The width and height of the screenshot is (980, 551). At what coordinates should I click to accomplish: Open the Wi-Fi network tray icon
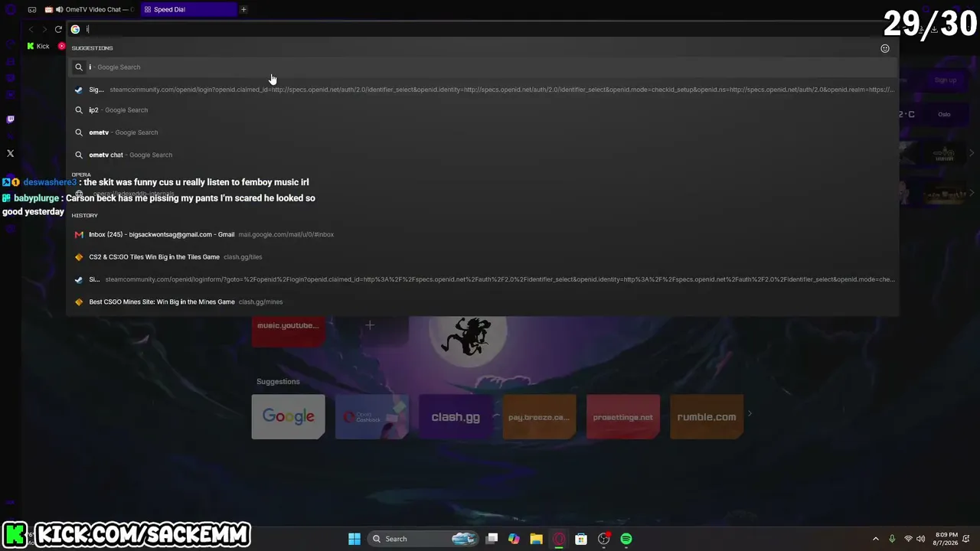(x=908, y=539)
